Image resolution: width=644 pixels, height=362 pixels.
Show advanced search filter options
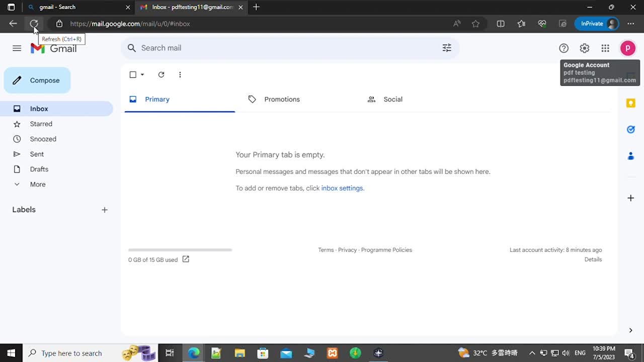pyautogui.click(x=447, y=48)
